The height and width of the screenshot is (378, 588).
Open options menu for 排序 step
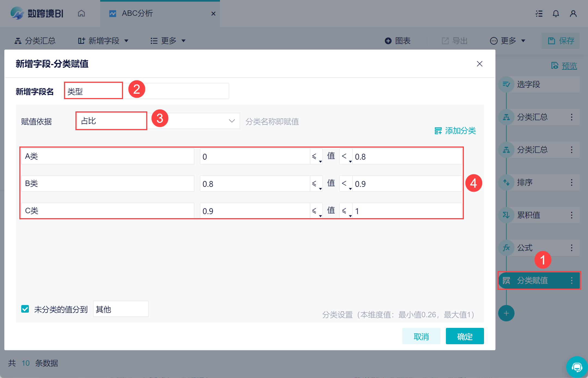click(571, 182)
